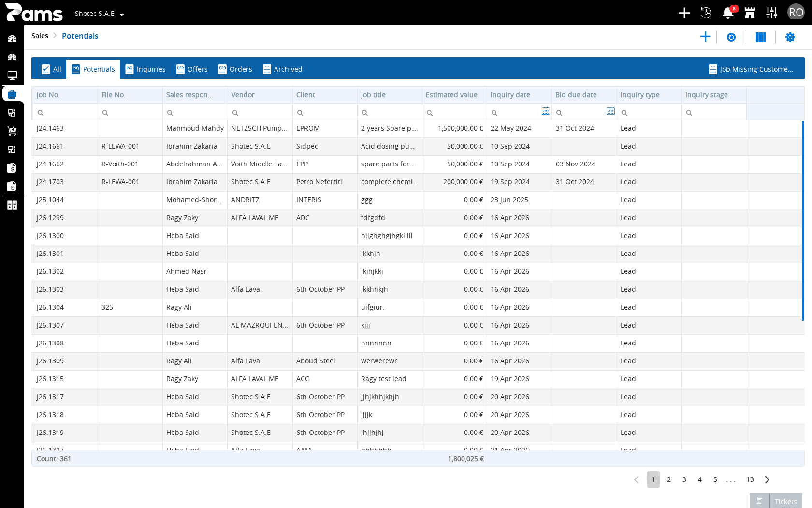Open the briefcase Sales sidebar icon
The width and height of the screenshot is (812, 508).
point(12,94)
